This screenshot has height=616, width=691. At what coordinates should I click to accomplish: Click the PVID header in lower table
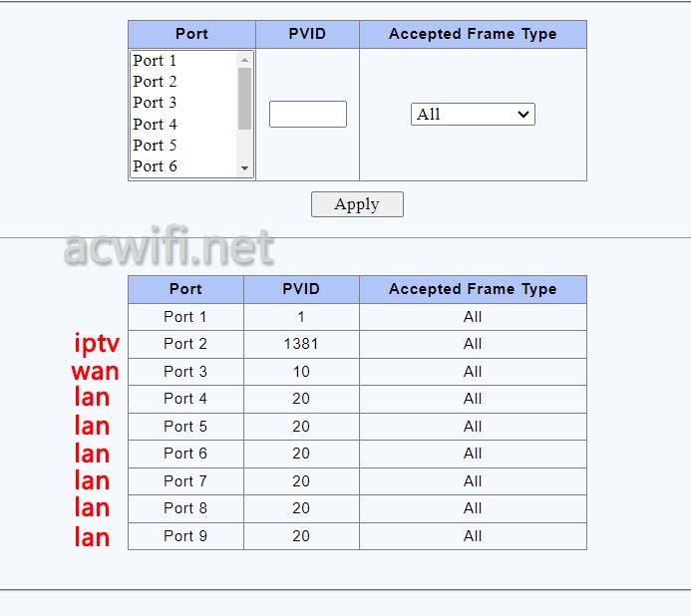[301, 289]
